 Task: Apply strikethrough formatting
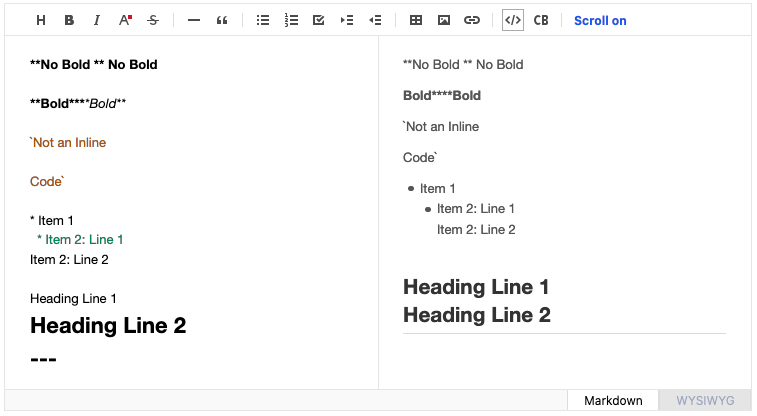point(153,20)
